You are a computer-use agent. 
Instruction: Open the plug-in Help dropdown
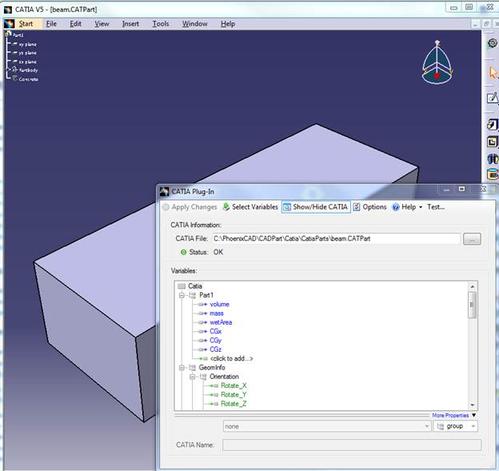point(407,207)
